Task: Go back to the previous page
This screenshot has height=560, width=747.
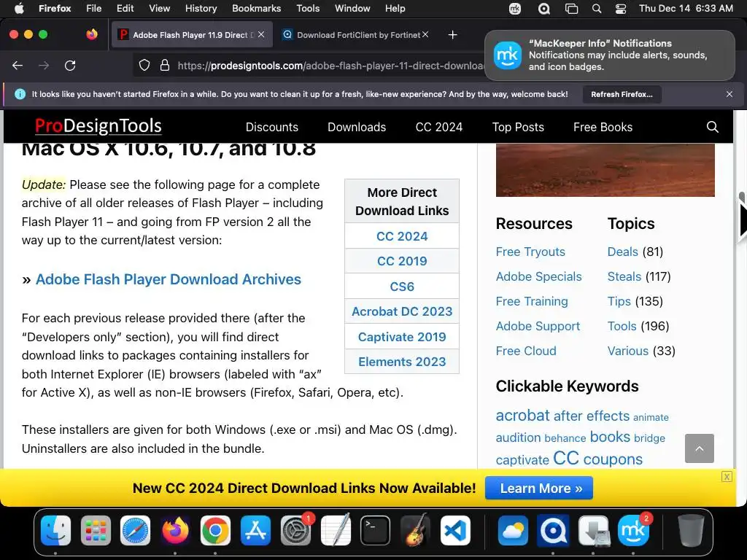Action: tap(18, 65)
